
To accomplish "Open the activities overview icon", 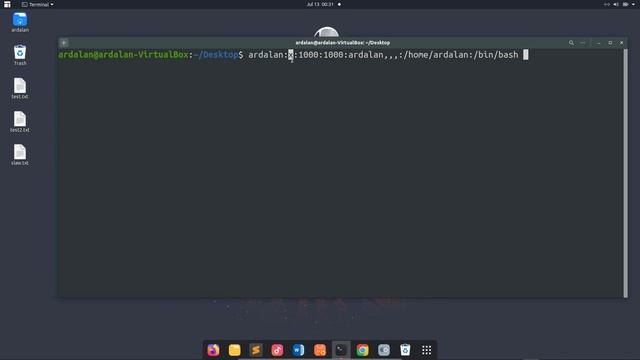I will pyautogui.click(x=7, y=4).
